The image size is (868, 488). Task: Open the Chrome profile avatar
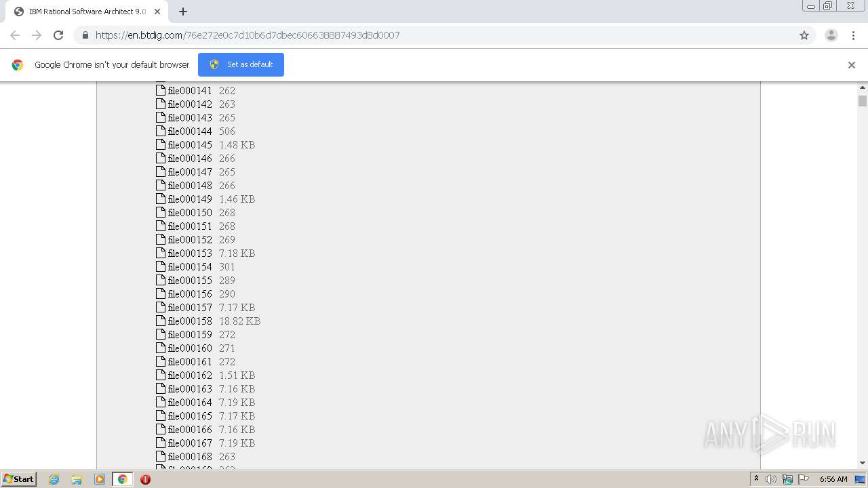[831, 35]
